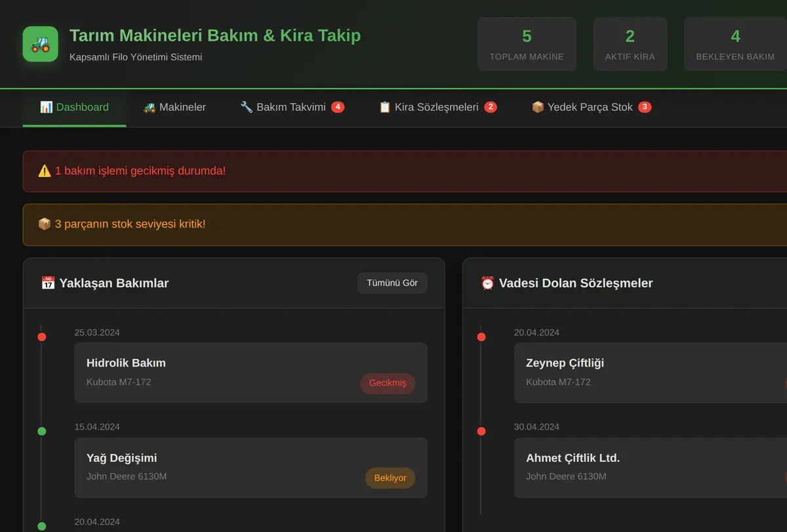Image resolution: width=787 pixels, height=532 pixels.
Task: Select the Toplam Makine stat card
Action: 527,44
